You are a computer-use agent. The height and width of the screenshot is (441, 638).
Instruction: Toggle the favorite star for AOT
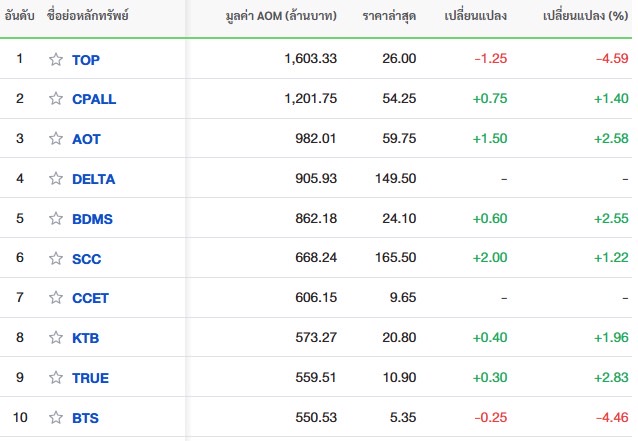[x=56, y=138]
